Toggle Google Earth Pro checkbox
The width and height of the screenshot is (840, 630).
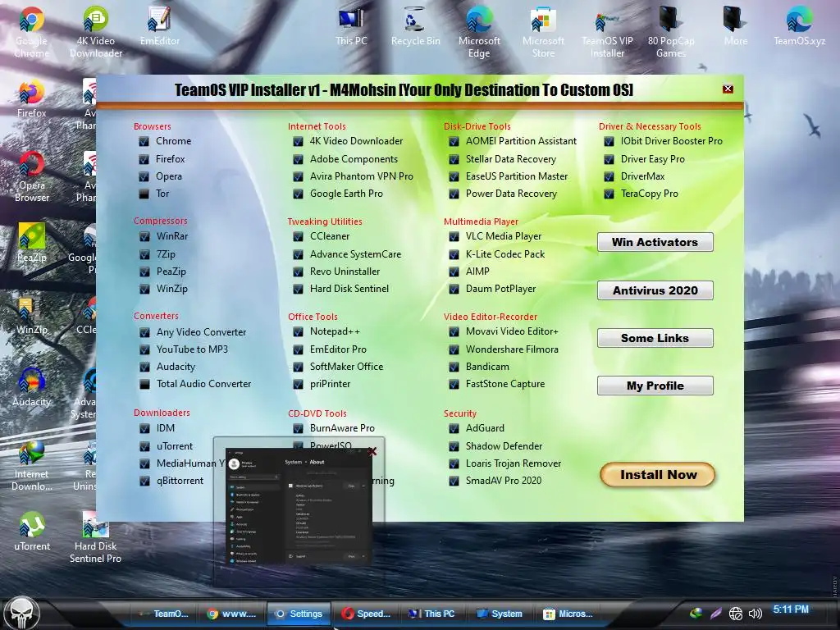pos(298,194)
